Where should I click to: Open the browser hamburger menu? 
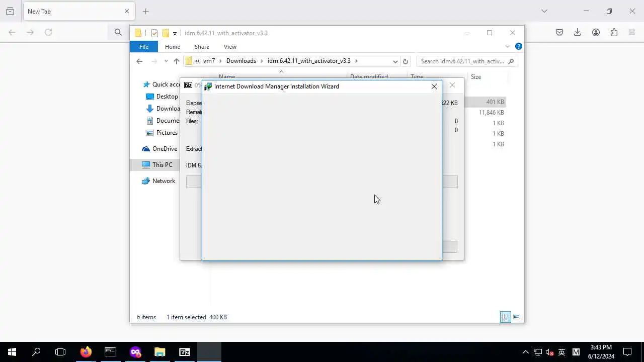click(632, 32)
